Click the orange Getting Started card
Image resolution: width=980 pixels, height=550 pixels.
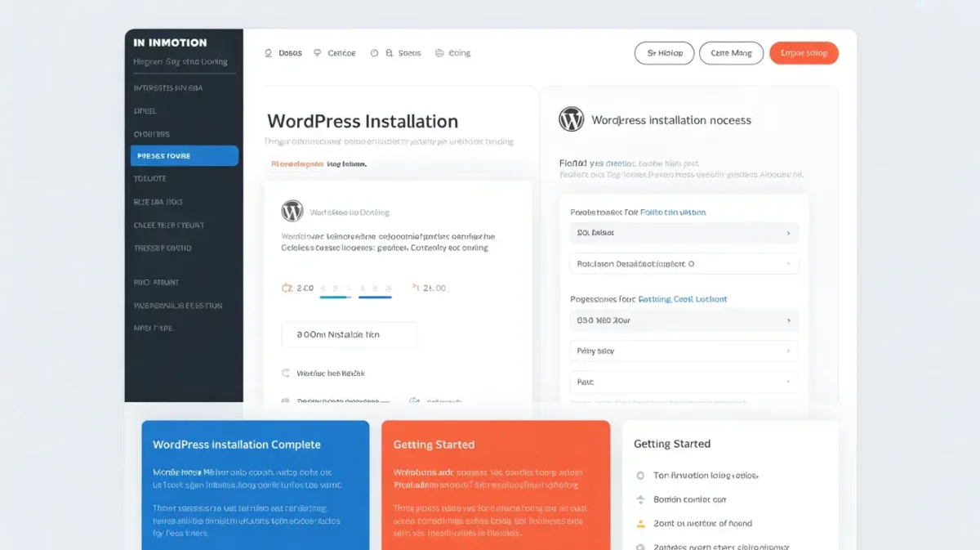coord(496,485)
